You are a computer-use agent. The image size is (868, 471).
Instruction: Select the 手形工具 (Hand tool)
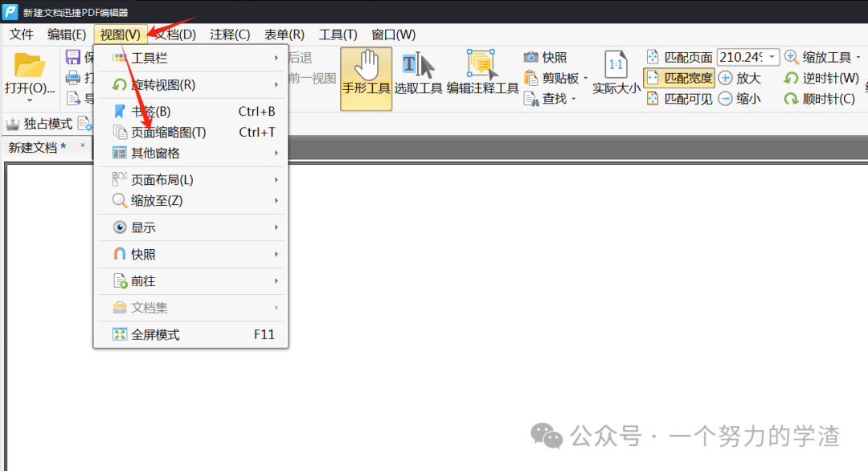click(366, 76)
